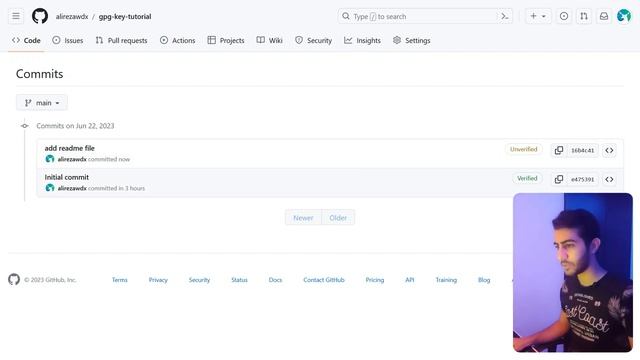Expand the main branch dropdown

(x=42, y=103)
